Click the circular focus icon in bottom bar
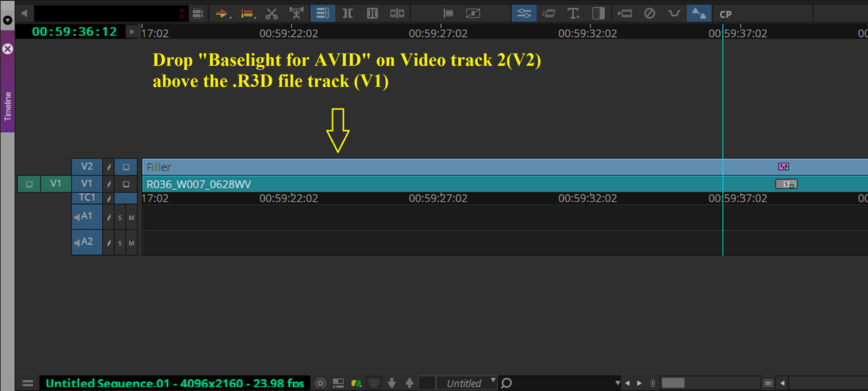868x391 pixels. pyautogui.click(x=321, y=384)
